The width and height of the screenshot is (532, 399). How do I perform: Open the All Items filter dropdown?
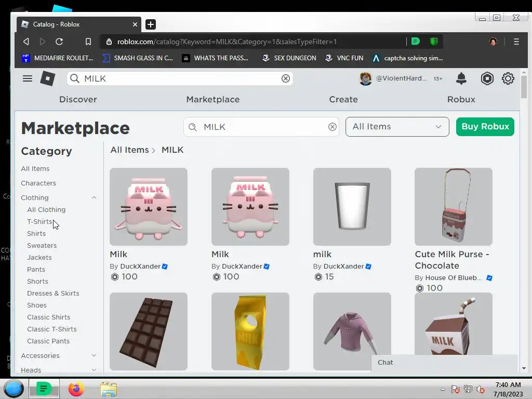pos(397,127)
